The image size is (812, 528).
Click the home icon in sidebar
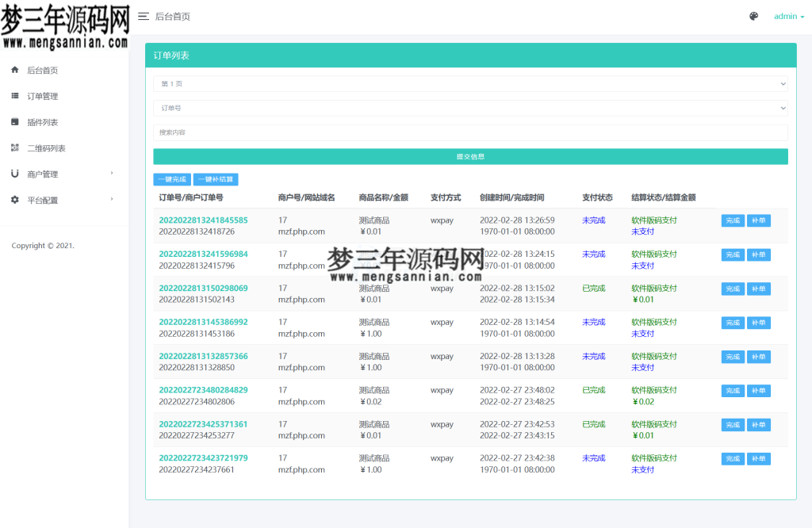click(x=14, y=70)
